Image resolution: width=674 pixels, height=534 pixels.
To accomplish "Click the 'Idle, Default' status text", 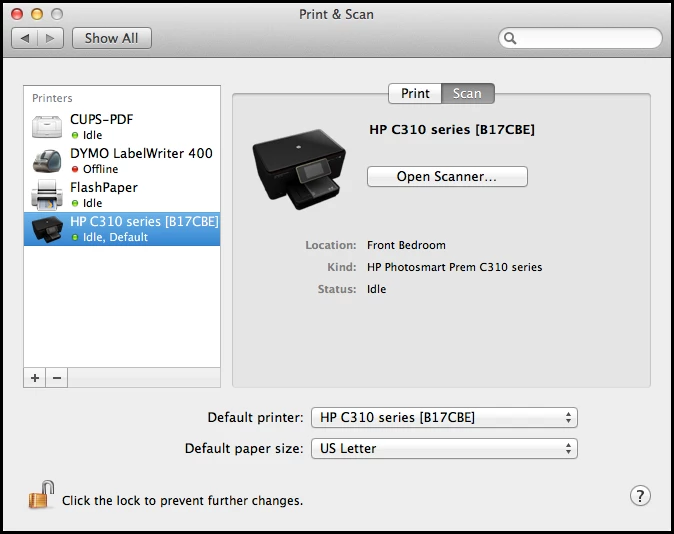I will [115, 237].
